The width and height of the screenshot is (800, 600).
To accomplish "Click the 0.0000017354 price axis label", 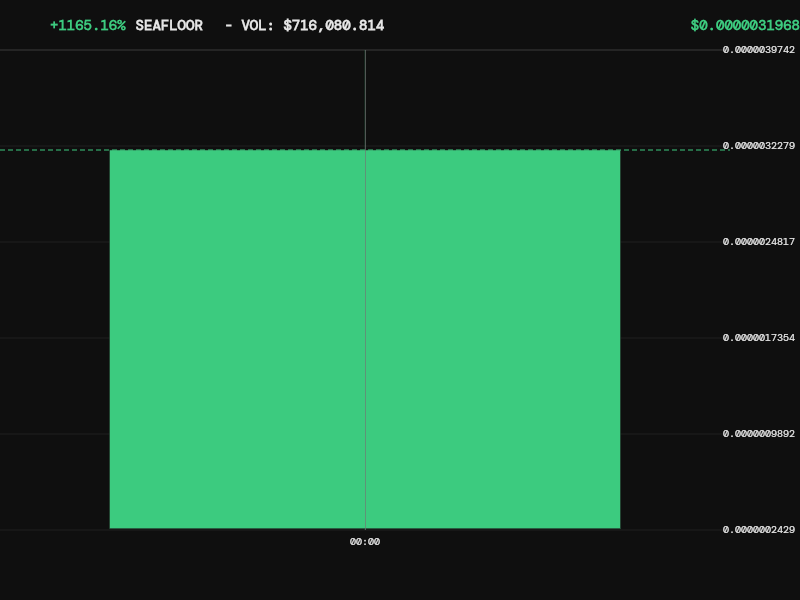I will coord(759,338).
